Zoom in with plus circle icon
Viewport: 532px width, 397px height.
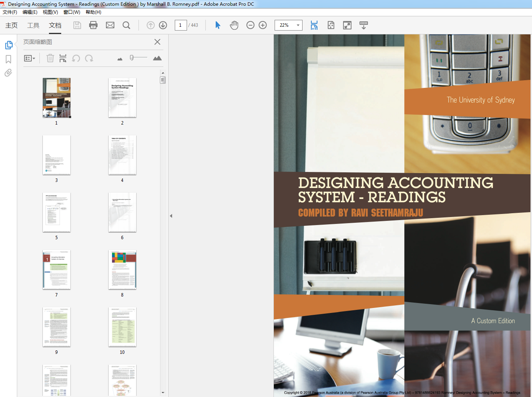[x=263, y=25]
